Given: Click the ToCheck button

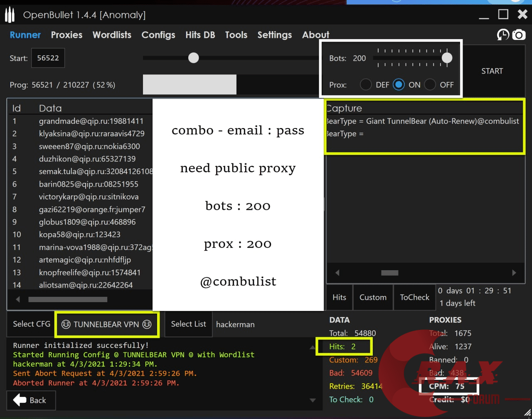Looking at the screenshot, I should pos(414,297).
